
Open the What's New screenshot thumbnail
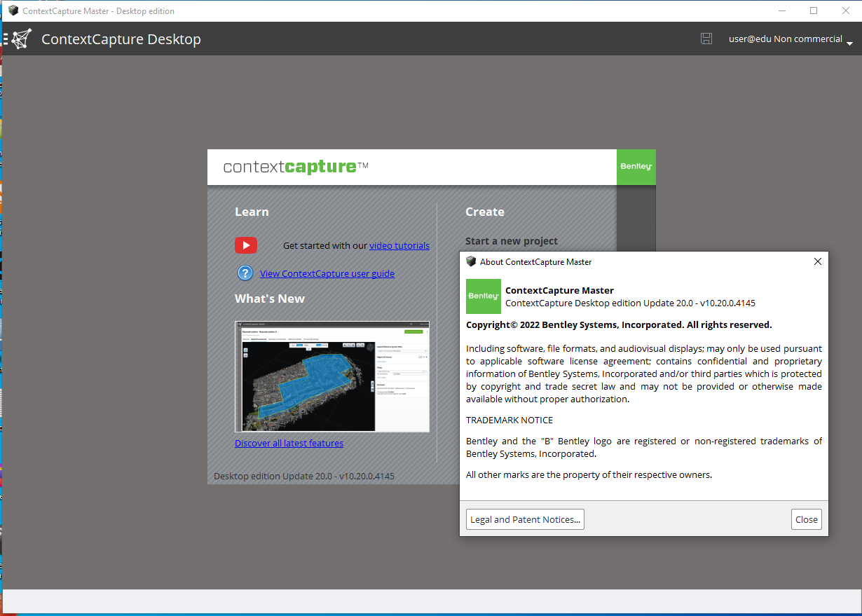point(332,376)
